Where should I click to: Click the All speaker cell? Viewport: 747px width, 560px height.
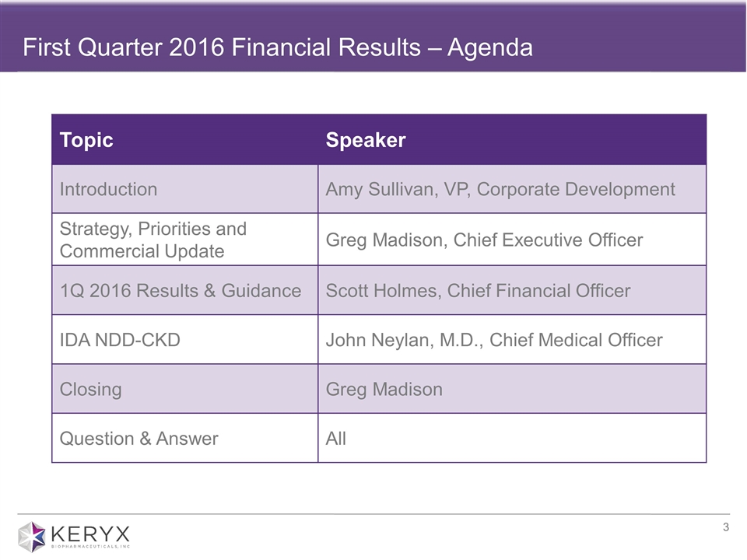point(336,439)
